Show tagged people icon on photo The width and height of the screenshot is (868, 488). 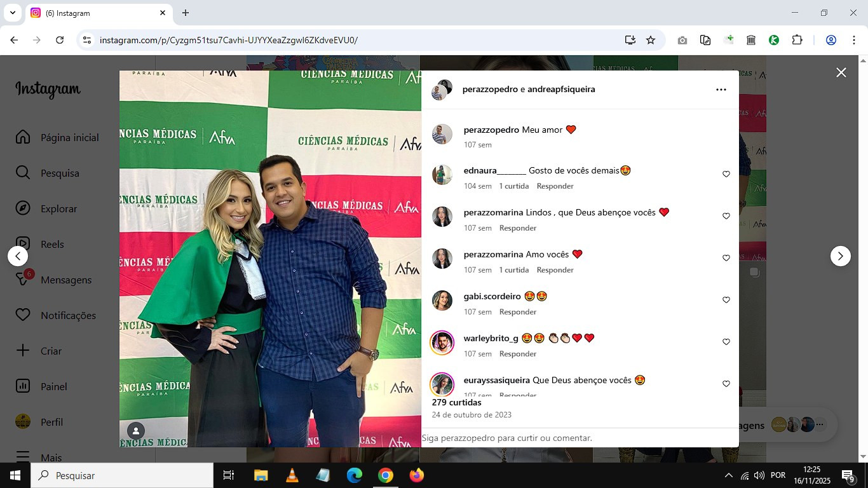pyautogui.click(x=136, y=431)
